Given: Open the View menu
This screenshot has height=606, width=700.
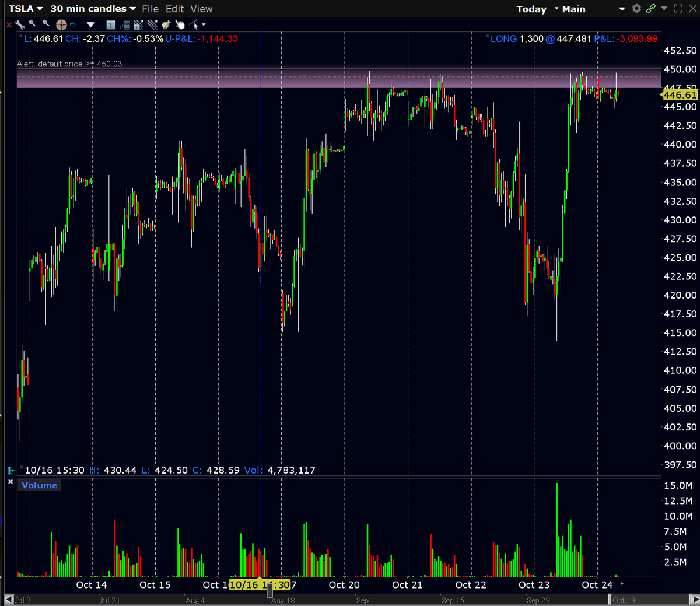Looking at the screenshot, I should click(201, 9).
